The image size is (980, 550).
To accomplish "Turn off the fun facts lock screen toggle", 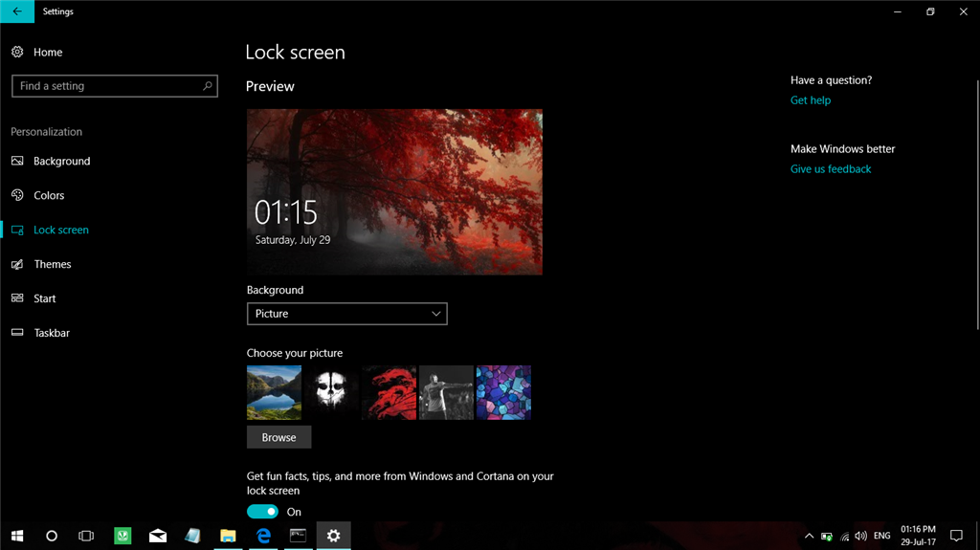I will 262,511.
